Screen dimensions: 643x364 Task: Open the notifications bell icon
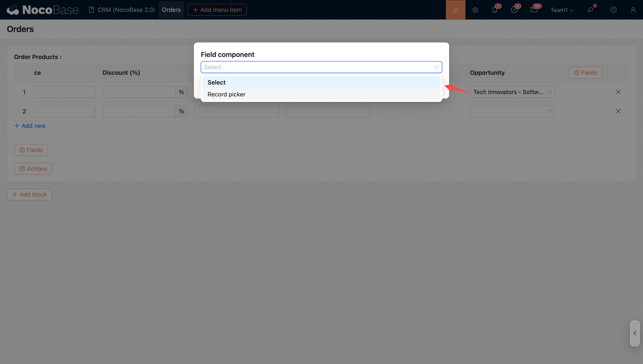coord(495,10)
